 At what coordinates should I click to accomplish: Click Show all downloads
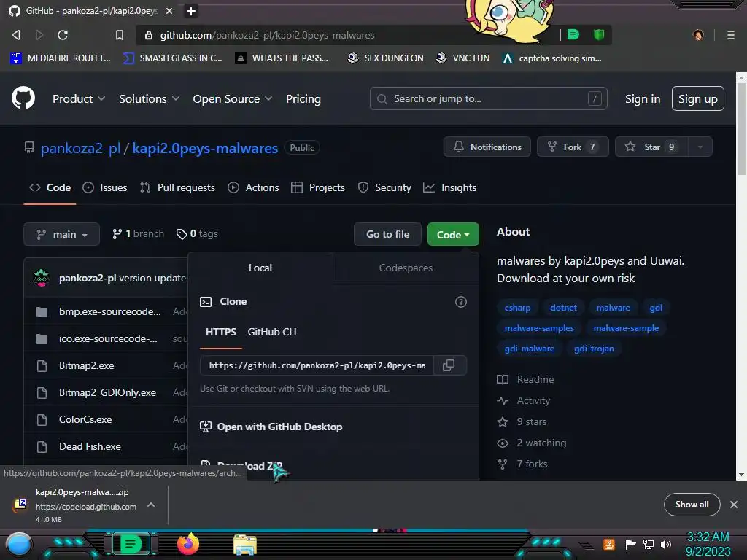click(x=692, y=505)
